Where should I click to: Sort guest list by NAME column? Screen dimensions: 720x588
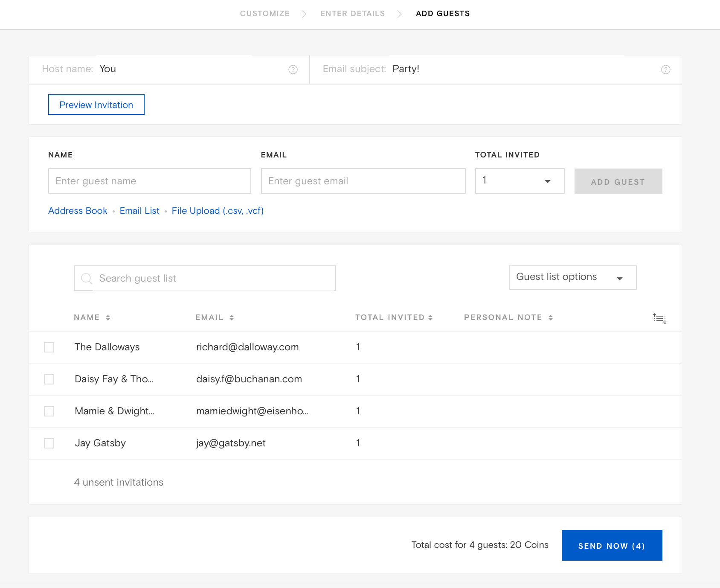(x=108, y=317)
